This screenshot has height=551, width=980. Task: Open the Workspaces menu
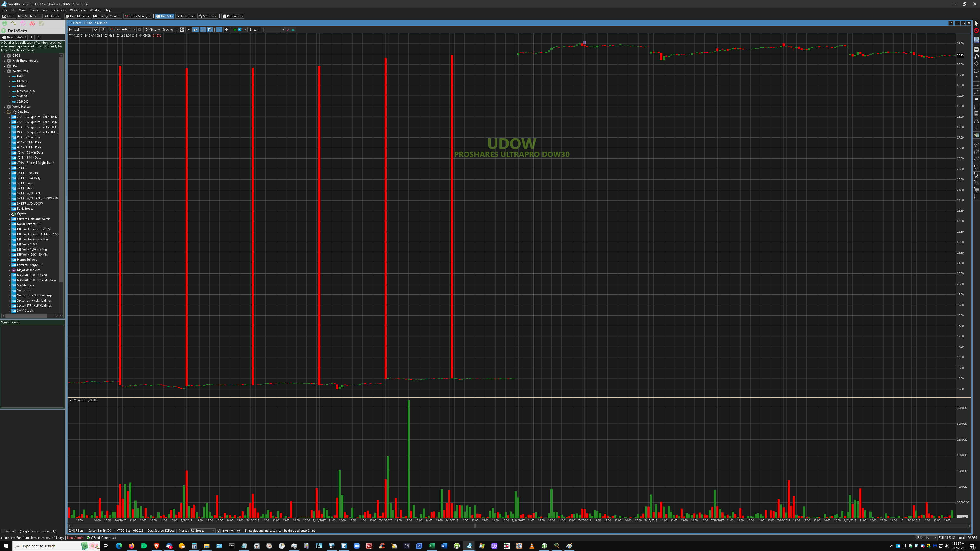coord(78,10)
